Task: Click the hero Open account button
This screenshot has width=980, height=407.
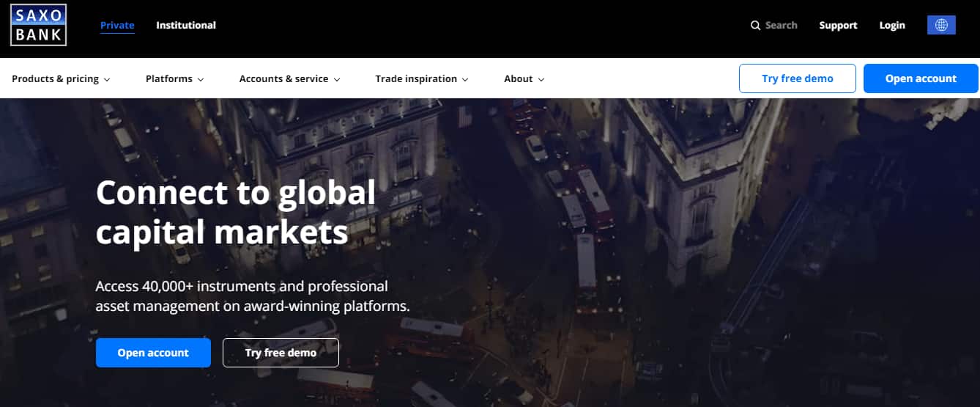Action: point(153,353)
